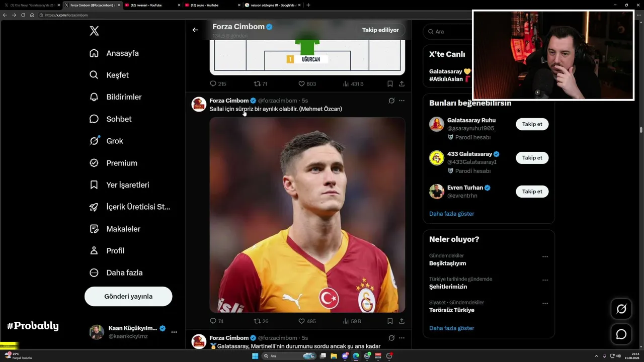Click the browser home button
Viewport: 644px width, 362px height.
click(32, 15)
